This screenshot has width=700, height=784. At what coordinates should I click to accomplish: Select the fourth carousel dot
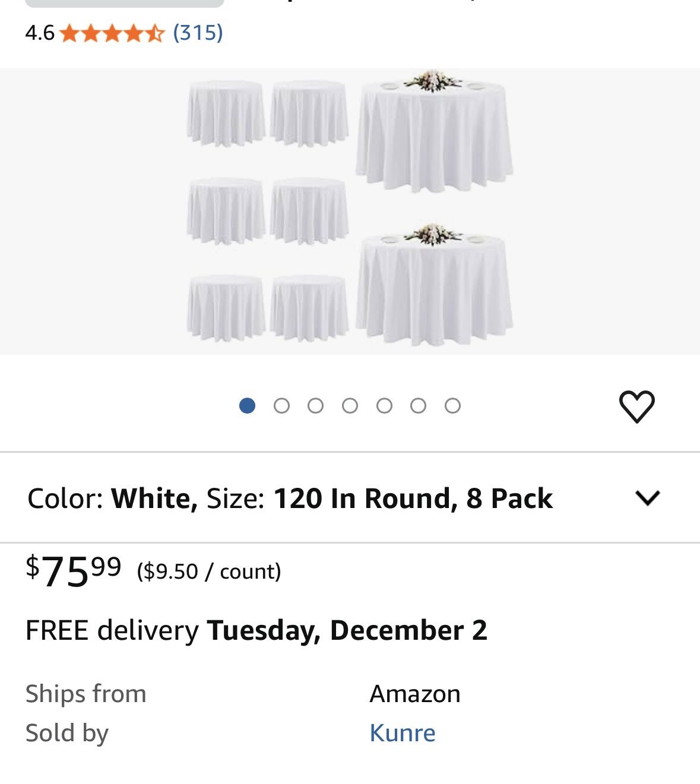(x=350, y=406)
